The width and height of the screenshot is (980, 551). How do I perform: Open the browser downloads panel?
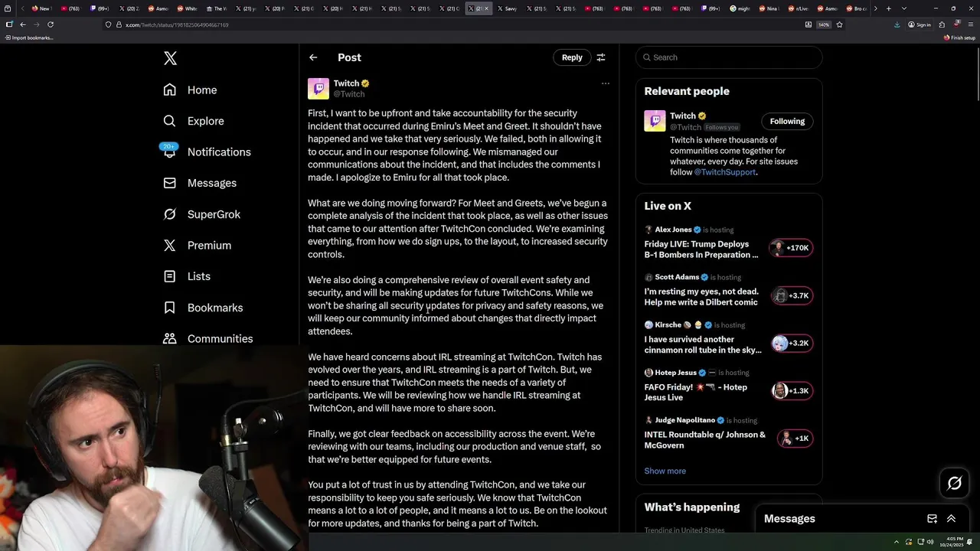pos(897,24)
